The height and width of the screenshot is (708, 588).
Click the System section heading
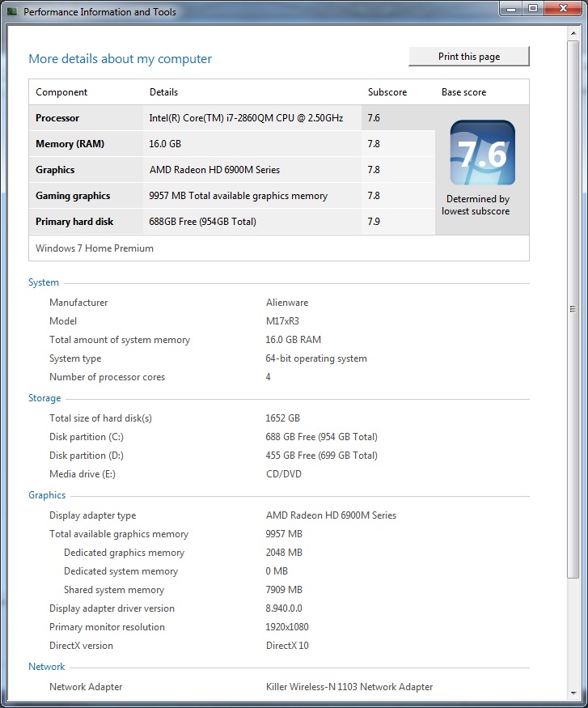point(44,282)
